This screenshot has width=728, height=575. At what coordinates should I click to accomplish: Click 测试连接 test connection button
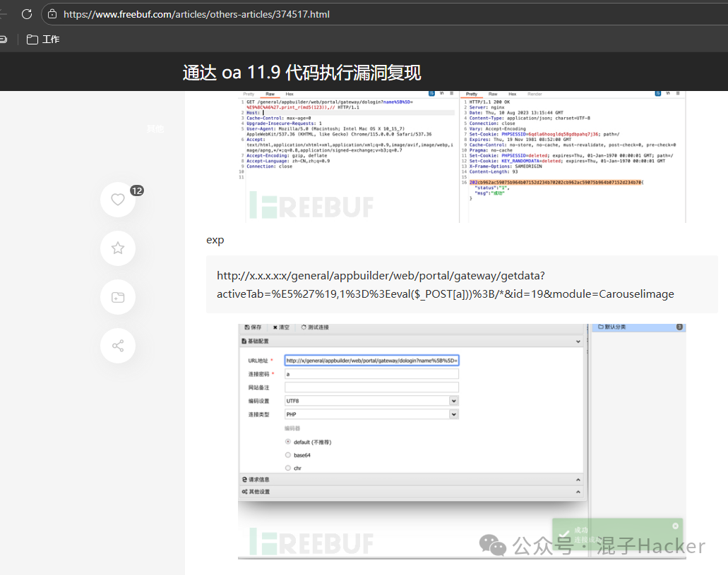point(315,327)
